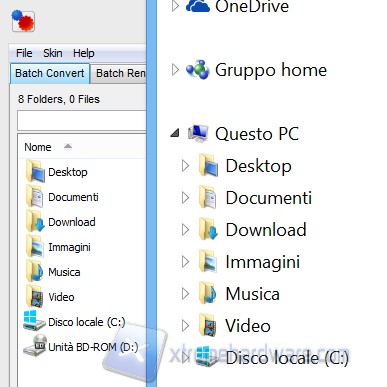387x387 pixels.
Task: Click the Video folder icon in converter list
Action: [35, 296]
